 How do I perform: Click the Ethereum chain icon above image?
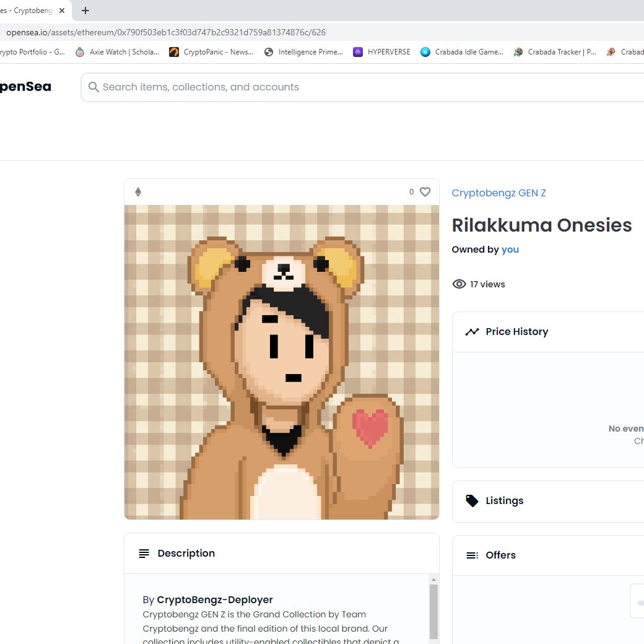coord(138,192)
